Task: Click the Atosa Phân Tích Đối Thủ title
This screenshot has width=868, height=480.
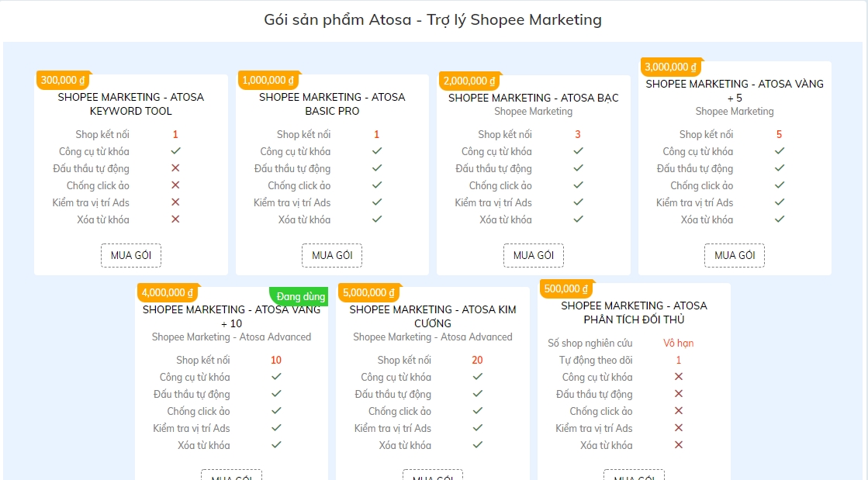Action: [634, 313]
